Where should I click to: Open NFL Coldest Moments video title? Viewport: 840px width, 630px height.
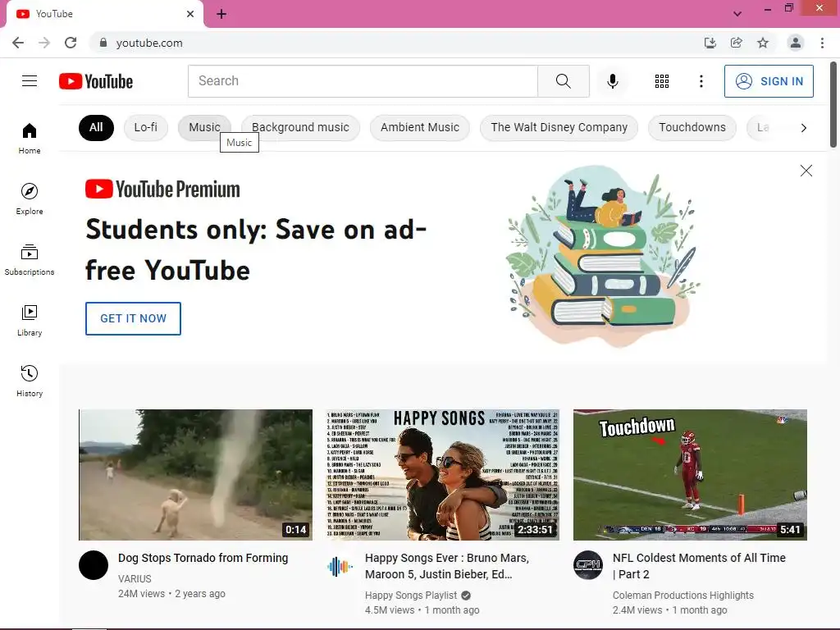(699, 566)
